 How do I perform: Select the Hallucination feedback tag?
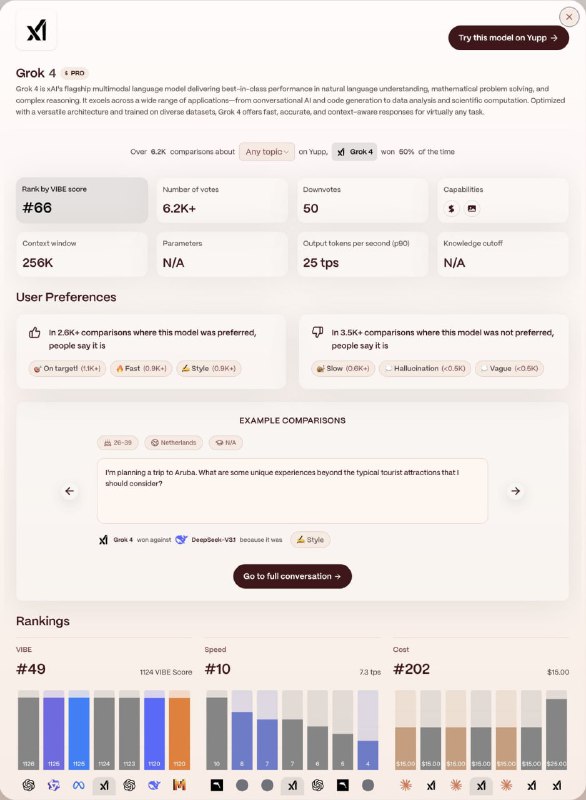tap(425, 368)
